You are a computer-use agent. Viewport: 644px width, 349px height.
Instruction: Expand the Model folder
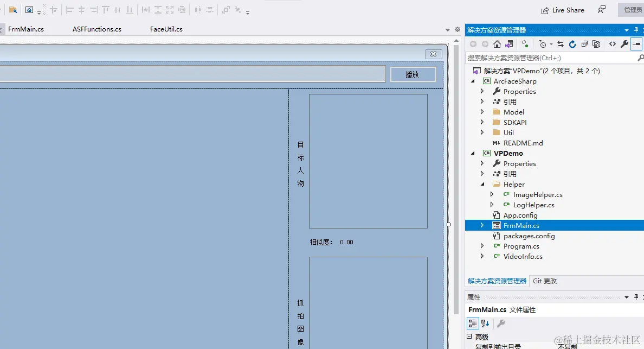tap(482, 112)
